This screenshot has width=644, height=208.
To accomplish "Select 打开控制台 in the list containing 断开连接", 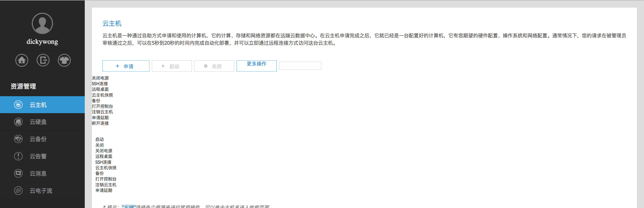I will (102, 106).
